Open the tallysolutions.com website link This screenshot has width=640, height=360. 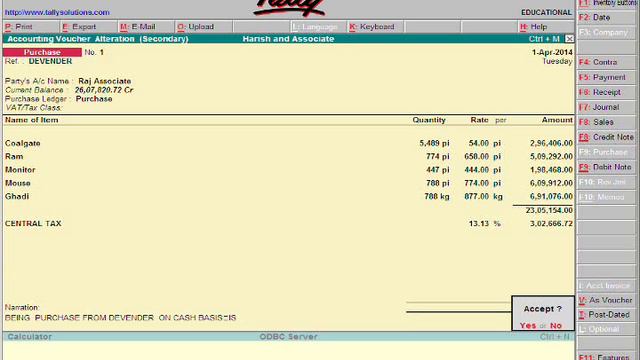[x=57, y=12]
